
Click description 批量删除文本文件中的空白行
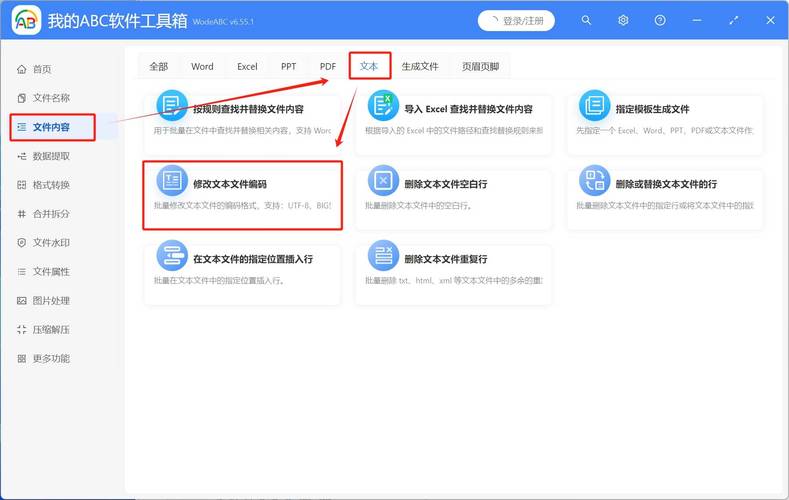[418, 206]
